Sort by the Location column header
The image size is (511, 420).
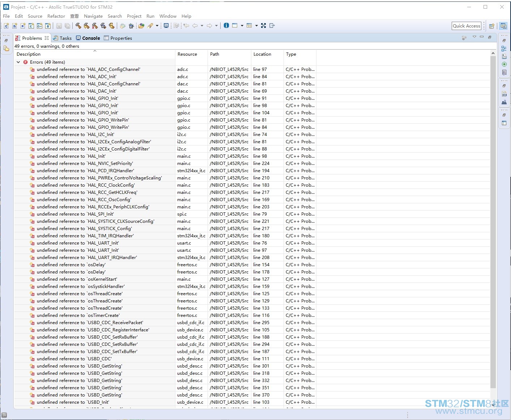(267, 54)
